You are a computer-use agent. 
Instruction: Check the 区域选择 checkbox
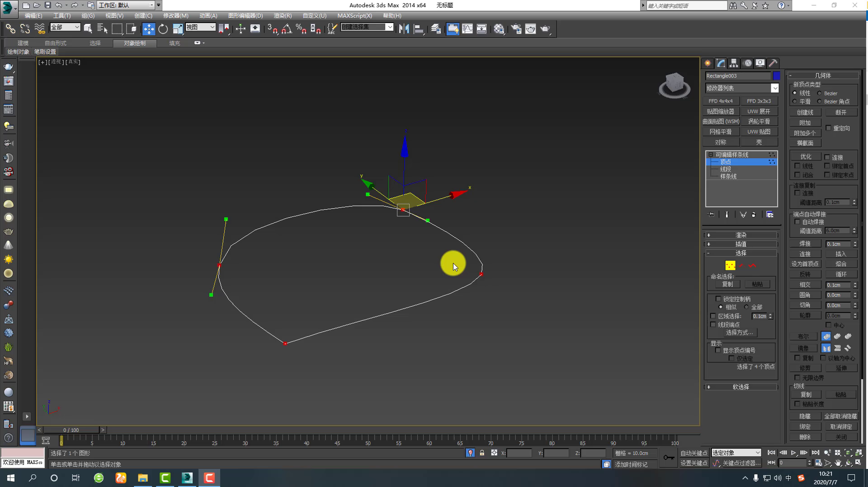coord(713,316)
